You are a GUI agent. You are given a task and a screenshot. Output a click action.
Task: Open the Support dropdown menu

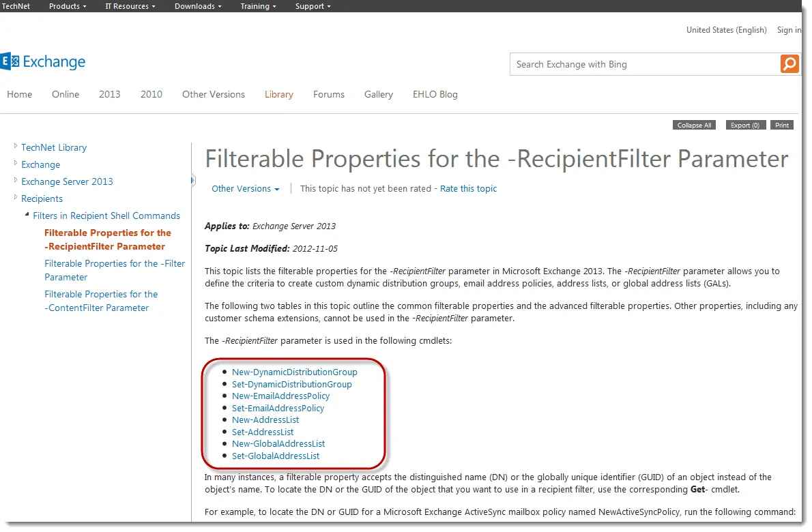pyautogui.click(x=313, y=6)
